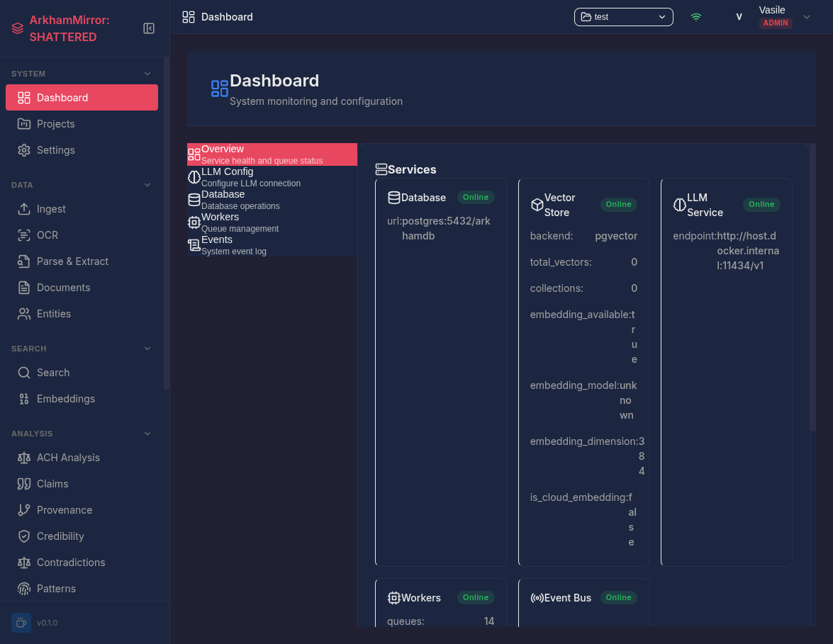This screenshot has width=833, height=644.
Task: Click the Provenance branch icon
Action: (x=24, y=510)
